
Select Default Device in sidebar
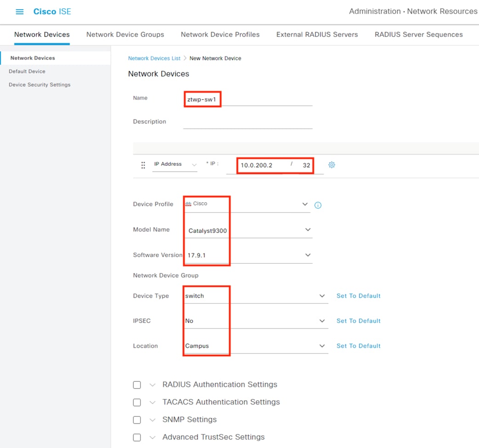pos(27,71)
